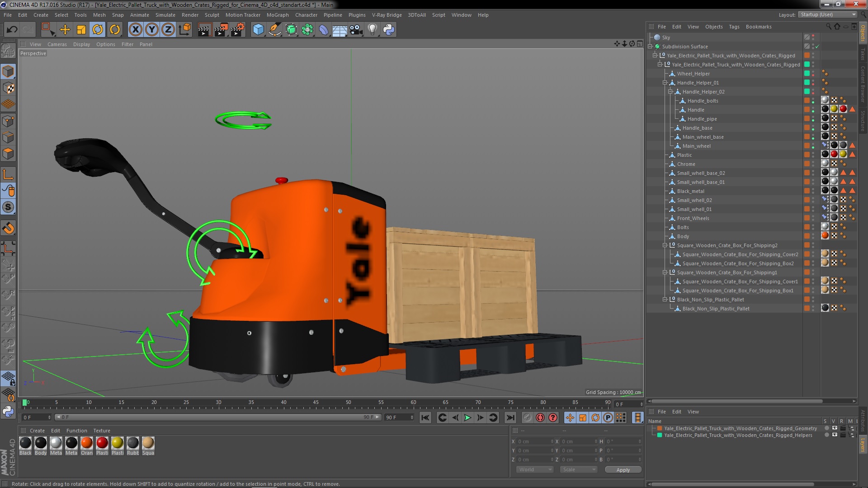Go to end of animation
This screenshot has width=868, height=488.
[510, 418]
